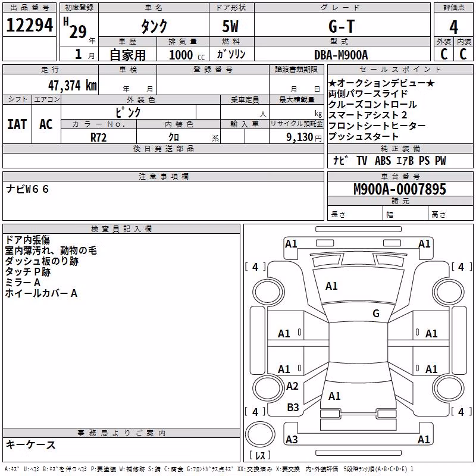Select the PW equipment entry

click(x=440, y=160)
